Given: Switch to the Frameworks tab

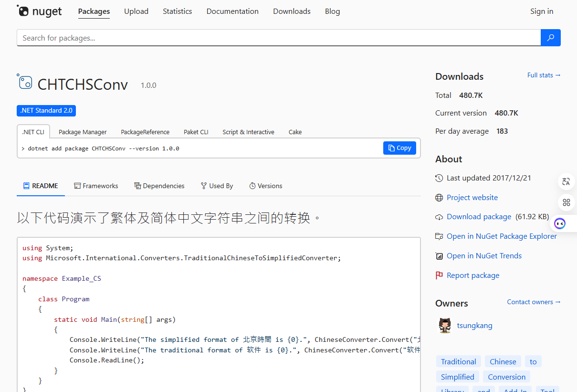Looking at the screenshot, I should (96, 186).
